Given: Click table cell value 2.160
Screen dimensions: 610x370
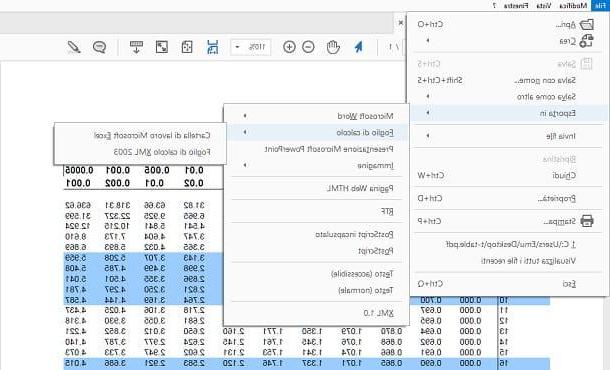Looking at the screenshot, I should click(x=233, y=331).
